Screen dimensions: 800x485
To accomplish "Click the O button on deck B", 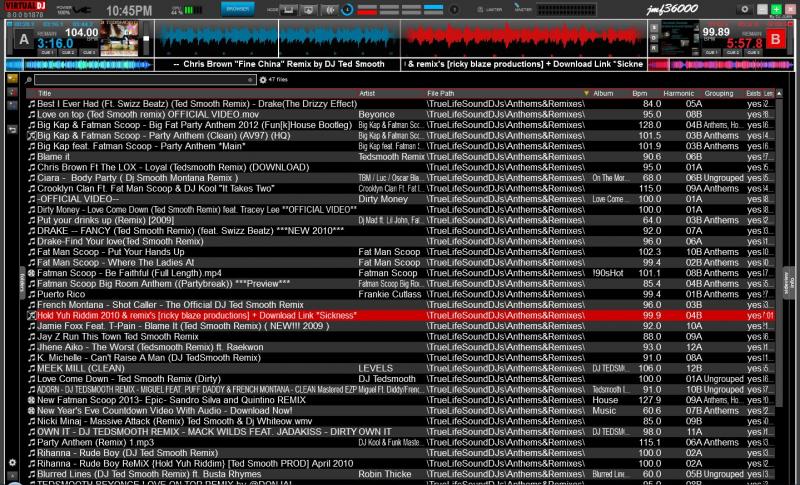I will 654,38.
